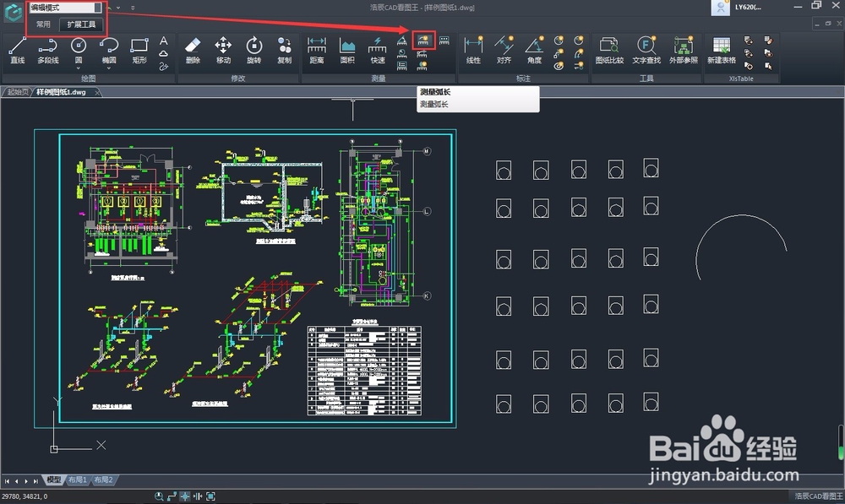
Task: Select the 样例图纸1.dwg document tab
Action: [x=61, y=92]
